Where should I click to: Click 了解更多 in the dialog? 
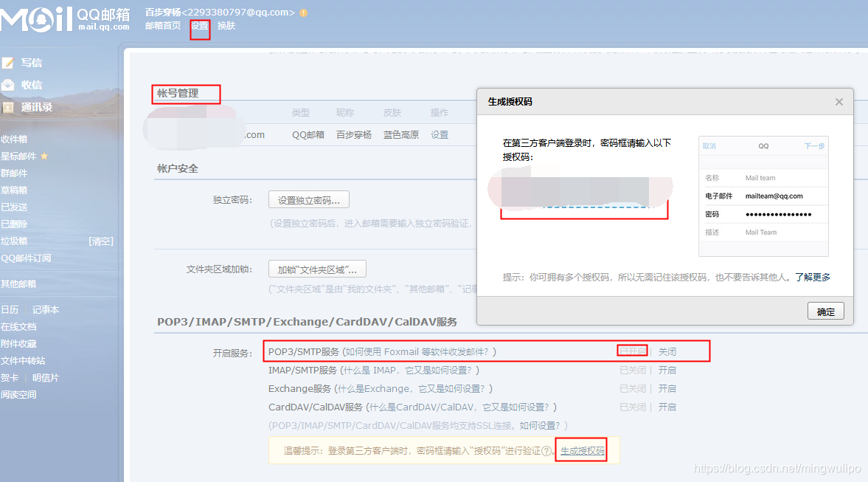click(x=813, y=277)
